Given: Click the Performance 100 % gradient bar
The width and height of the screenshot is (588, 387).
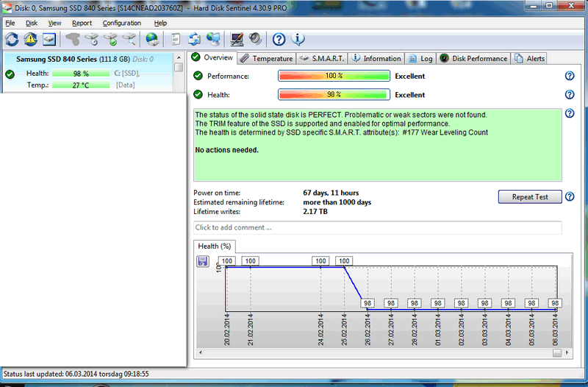Looking at the screenshot, I should point(334,76).
